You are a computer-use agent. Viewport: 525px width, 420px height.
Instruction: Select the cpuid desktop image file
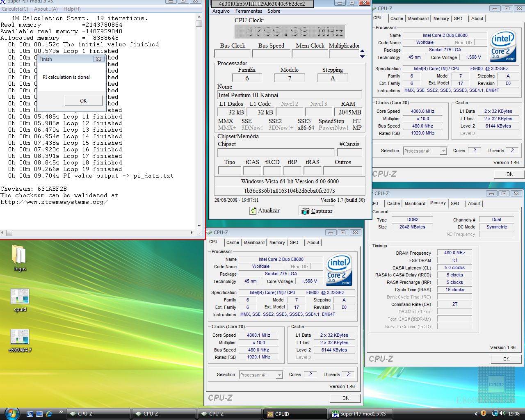coord(20,300)
